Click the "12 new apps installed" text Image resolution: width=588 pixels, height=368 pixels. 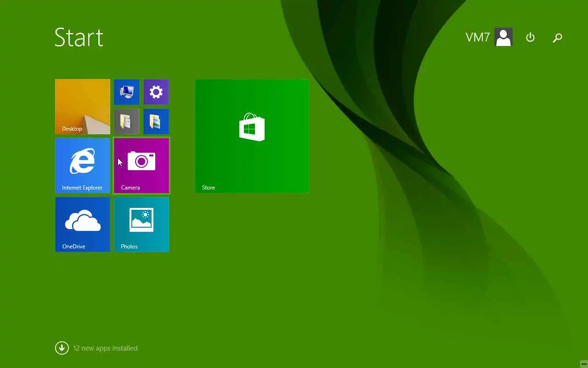(105, 348)
